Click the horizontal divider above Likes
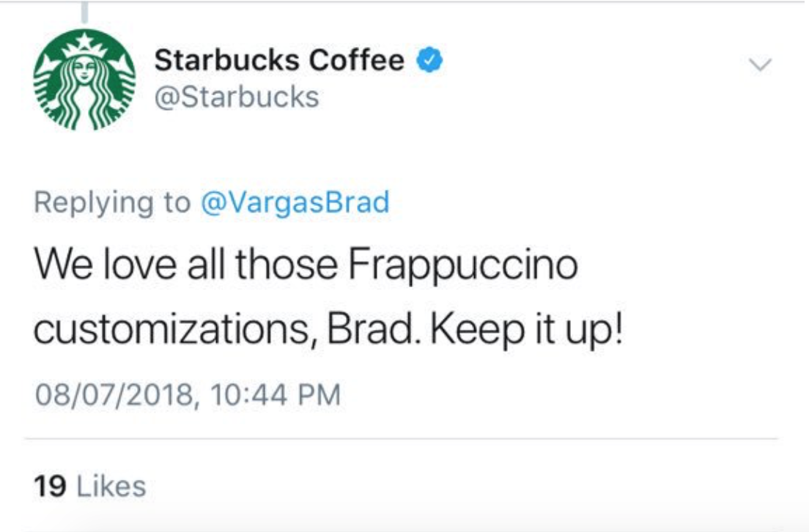This screenshot has height=532, width=809. click(x=401, y=439)
